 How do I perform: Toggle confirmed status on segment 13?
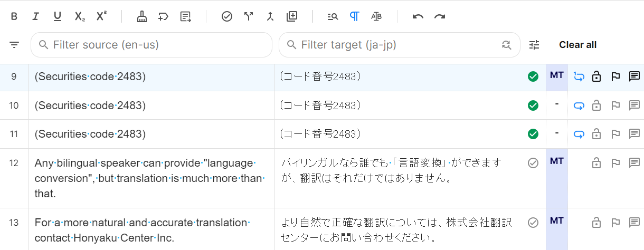coord(533,223)
